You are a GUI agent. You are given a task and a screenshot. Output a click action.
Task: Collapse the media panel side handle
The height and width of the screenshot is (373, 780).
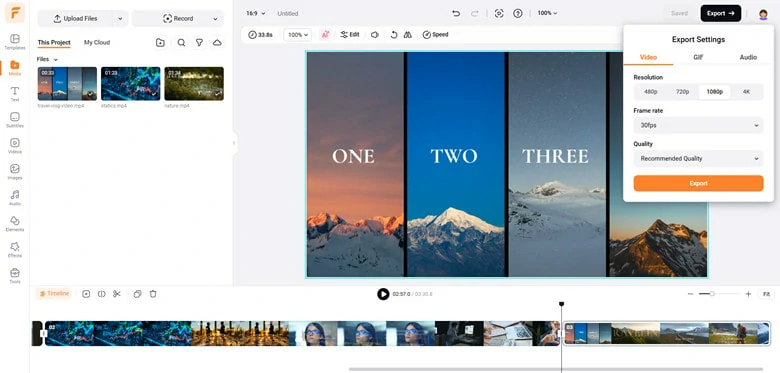click(x=234, y=143)
